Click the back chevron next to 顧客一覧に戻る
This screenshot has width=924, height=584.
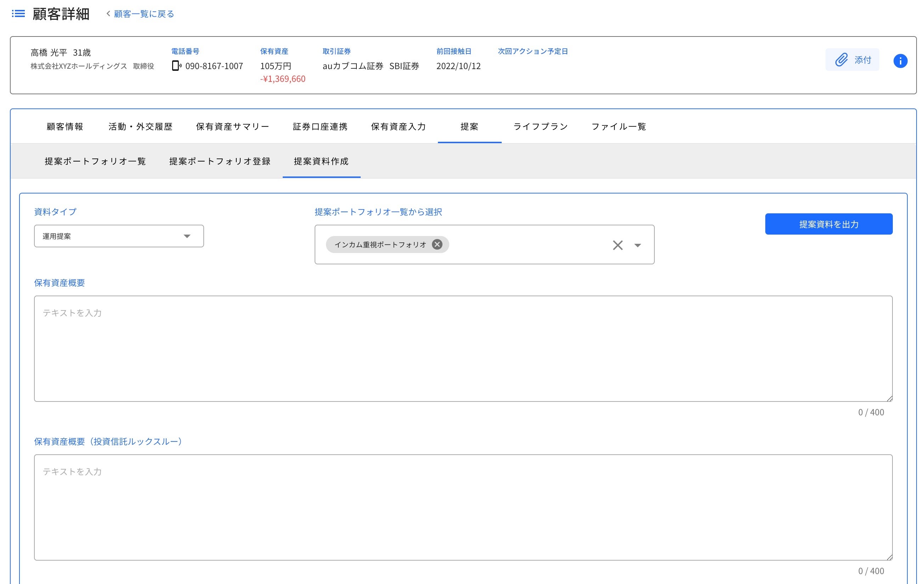109,14
